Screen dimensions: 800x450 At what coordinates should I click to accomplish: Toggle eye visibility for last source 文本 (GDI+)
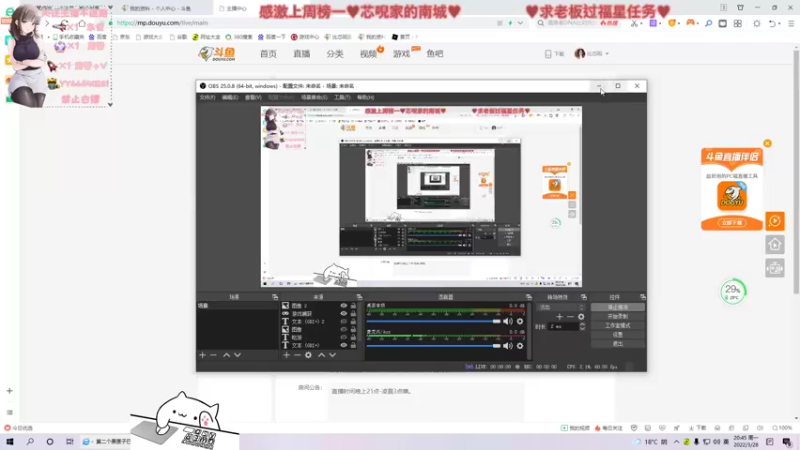tap(343, 345)
